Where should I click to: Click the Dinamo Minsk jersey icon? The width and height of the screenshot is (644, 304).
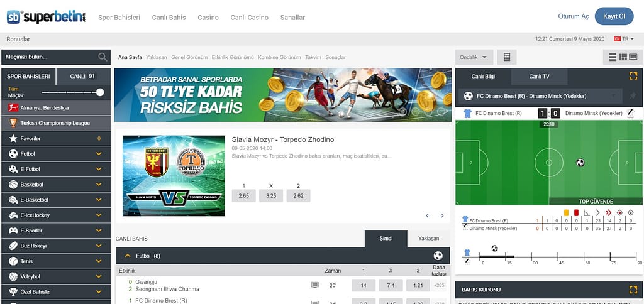pyautogui.click(x=631, y=113)
